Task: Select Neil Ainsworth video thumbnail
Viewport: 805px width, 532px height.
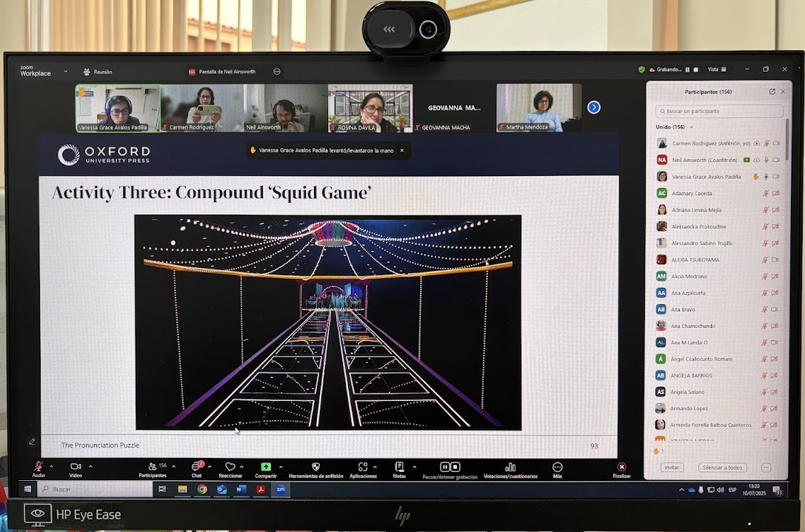Action: coord(285,108)
